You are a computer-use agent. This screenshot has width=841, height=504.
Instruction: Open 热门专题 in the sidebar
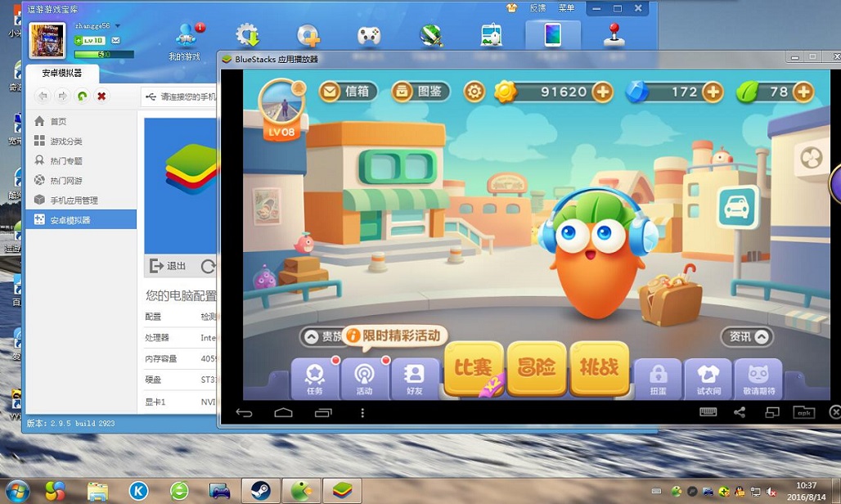(x=81, y=160)
